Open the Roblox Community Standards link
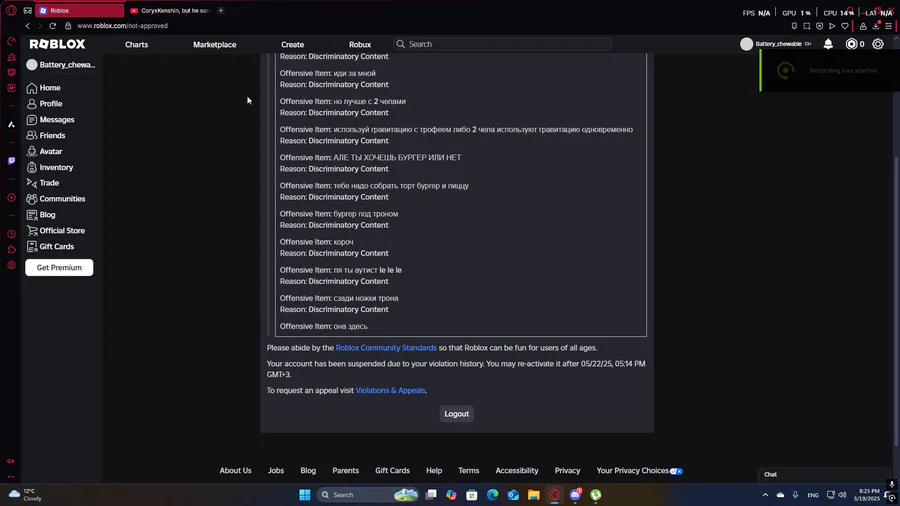Viewport: 900px width, 506px height. tap(386, 348)
